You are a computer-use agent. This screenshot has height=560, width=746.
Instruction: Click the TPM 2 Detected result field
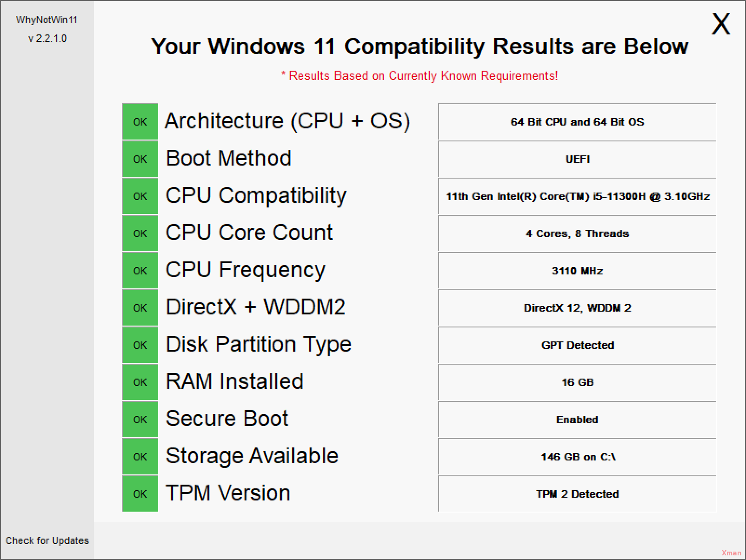[x=577, y=493]
